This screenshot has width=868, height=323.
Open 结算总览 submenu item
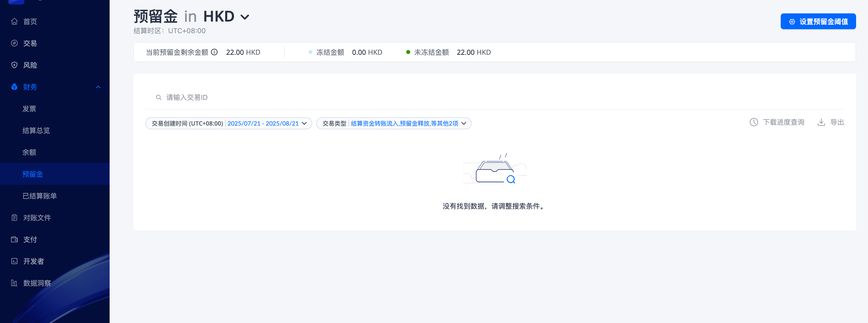tap(36, 131)
